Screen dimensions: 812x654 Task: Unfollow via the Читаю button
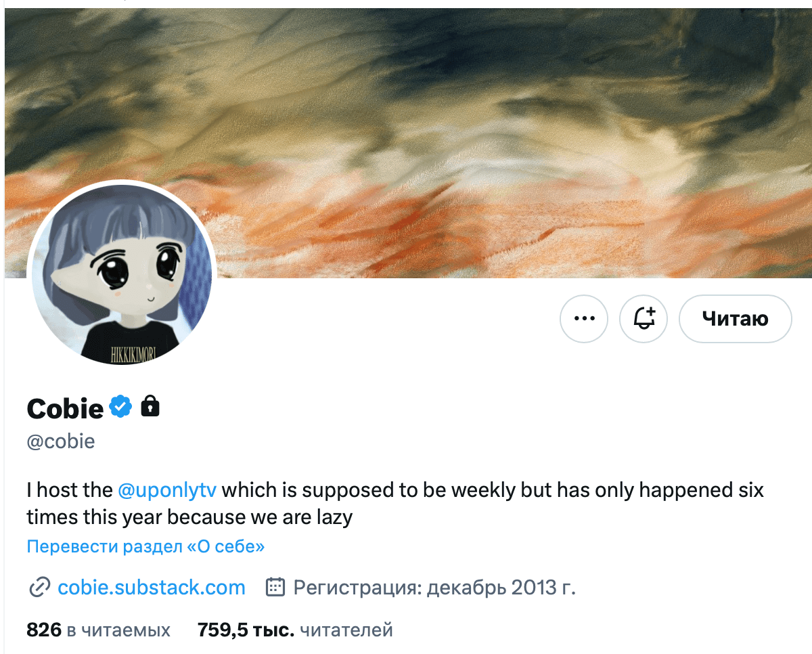pos(735,318)
